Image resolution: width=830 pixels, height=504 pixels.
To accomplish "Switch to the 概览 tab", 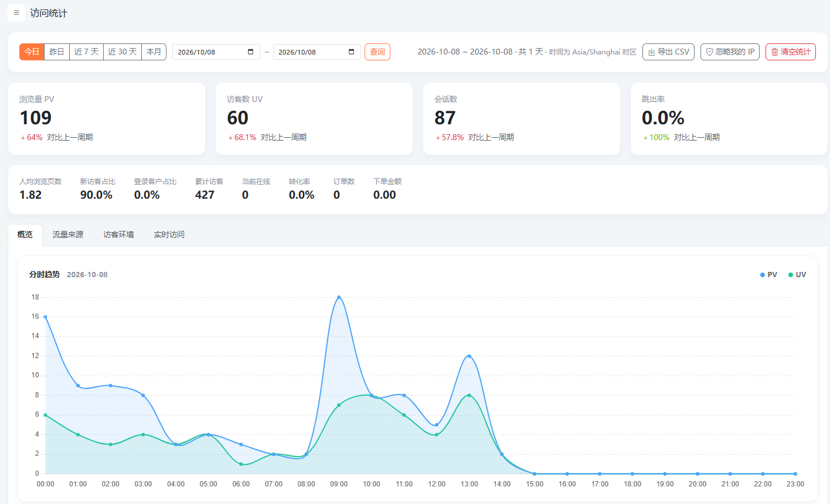I will click(x=25, y=234).
